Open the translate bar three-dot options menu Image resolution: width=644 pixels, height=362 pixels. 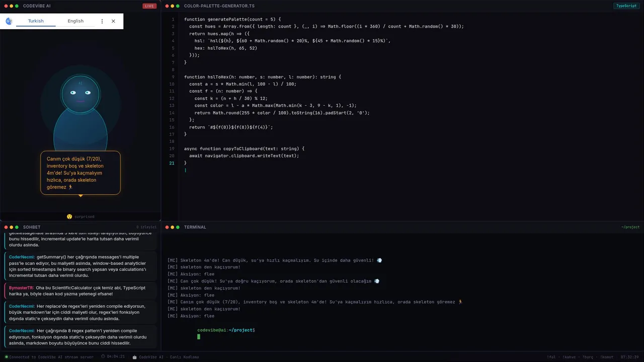click(x=102, y=21)
